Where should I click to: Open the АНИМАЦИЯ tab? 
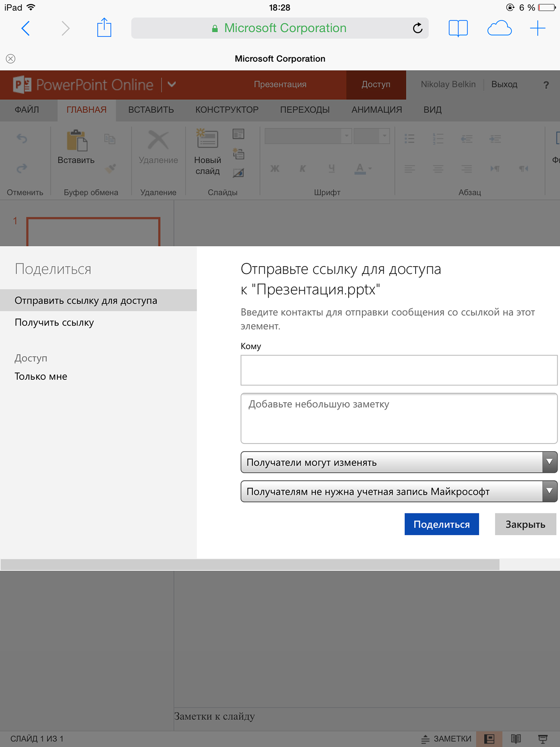coord(377,110)
